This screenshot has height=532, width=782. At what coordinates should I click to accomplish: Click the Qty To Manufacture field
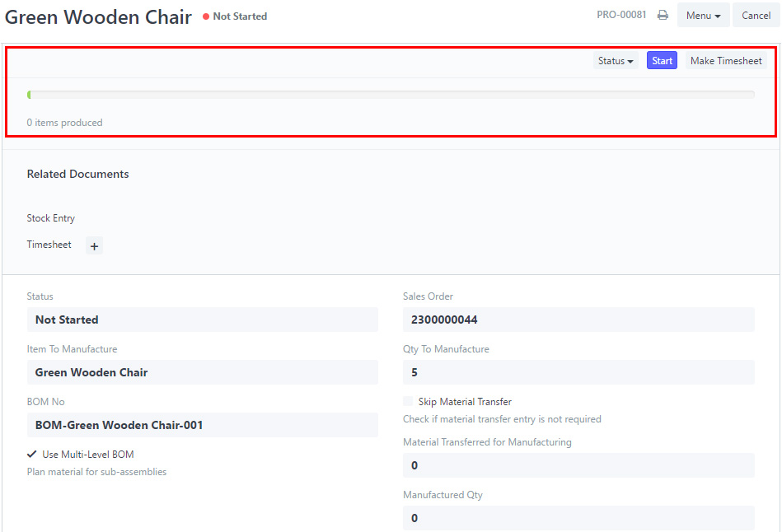(x=578, y=372)
